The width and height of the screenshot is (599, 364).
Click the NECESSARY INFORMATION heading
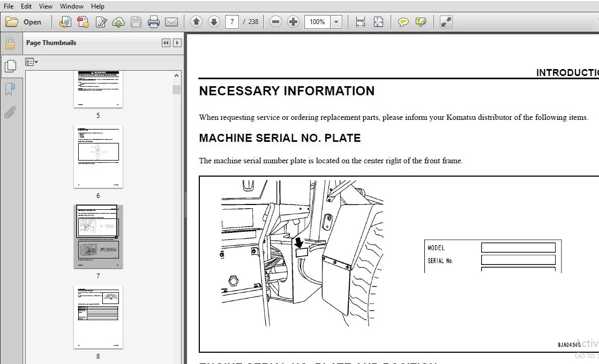[x=287, y=91]
